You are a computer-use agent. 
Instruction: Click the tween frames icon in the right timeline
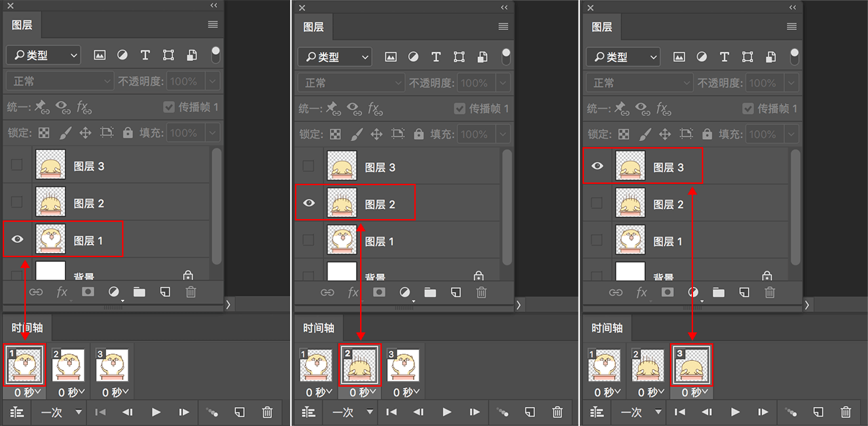(789, 412)
